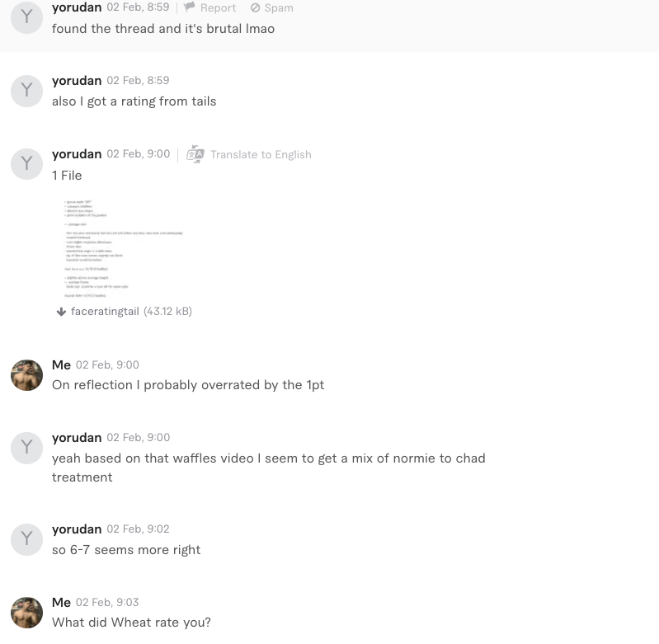Click the Spam block icon
This screenshot has height=644, width=659.
[x=255, y=7]
